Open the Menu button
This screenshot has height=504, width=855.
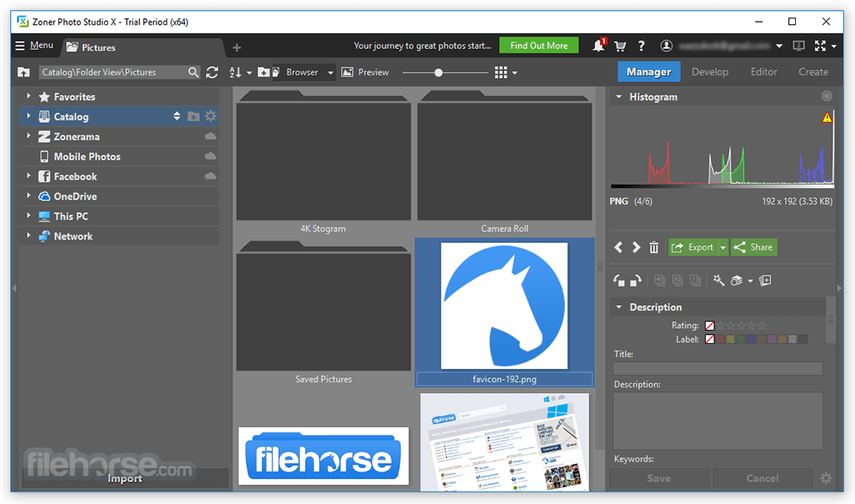tap(33, 45)
